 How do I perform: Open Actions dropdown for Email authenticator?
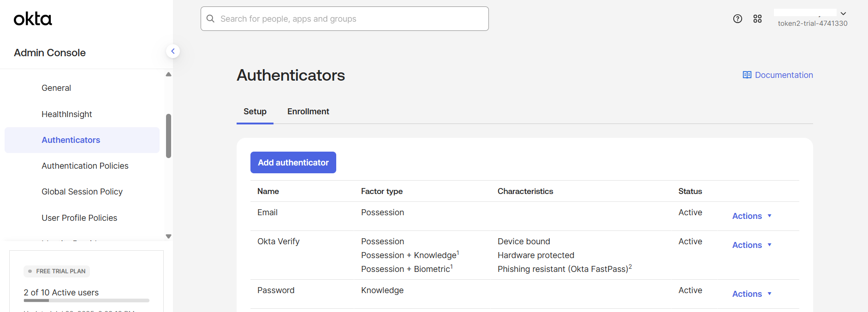click(x=752, y=216)
